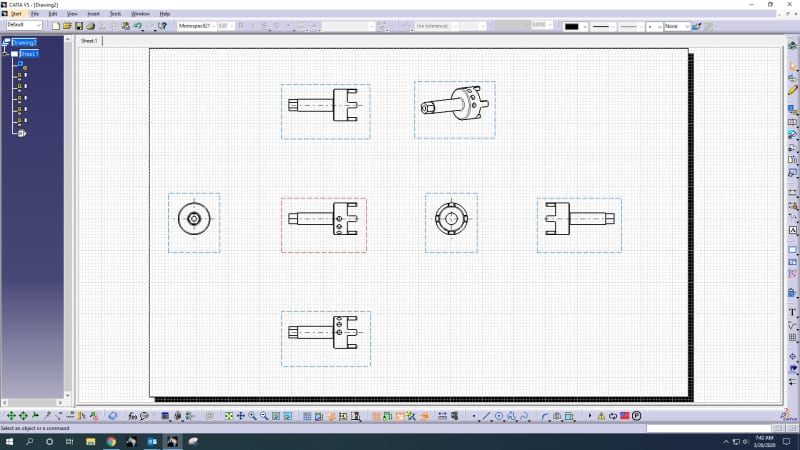This screenshot has height=450, width=800.
Task: Click the Undo arrow icon
Action: click(138, 26)
